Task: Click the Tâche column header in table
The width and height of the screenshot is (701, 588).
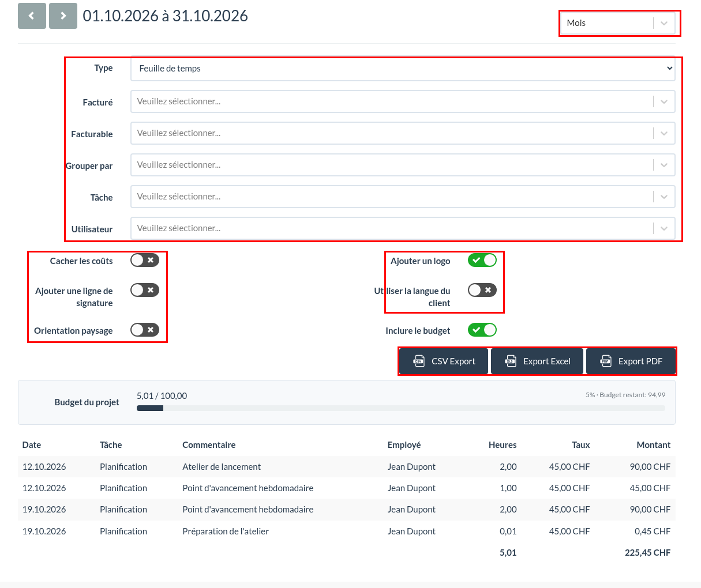Action: point(111,445)
